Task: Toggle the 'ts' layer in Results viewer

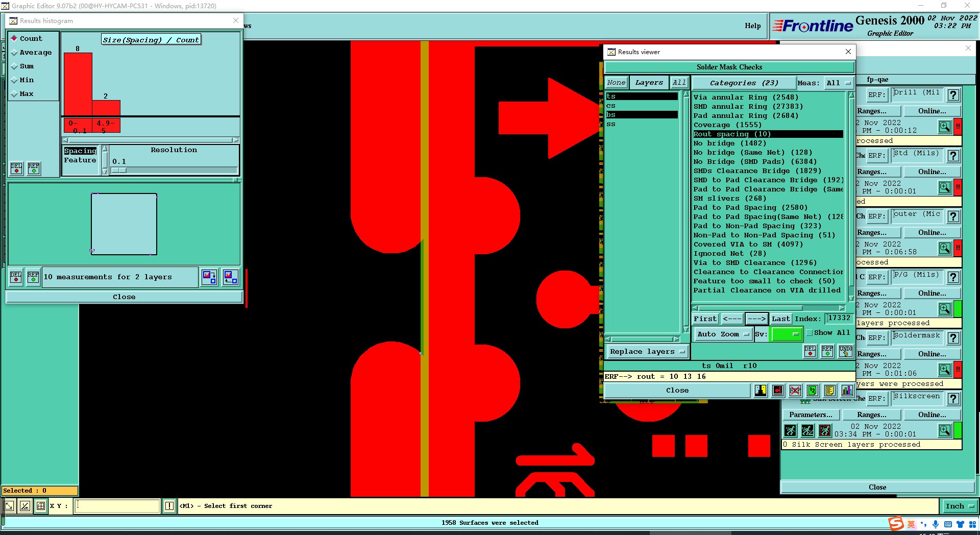Action: click(x=642, y=96)
